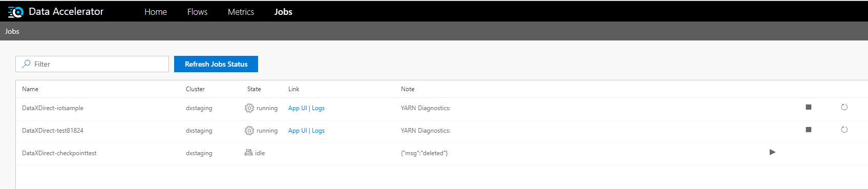The image size is (868, 189).
Task: Click Refresh Jobs Status button
Action: pos(216,64)
